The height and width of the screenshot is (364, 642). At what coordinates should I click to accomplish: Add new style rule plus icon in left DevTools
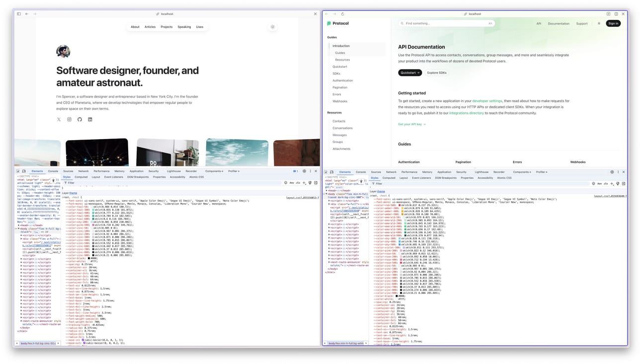[x=304, y=183]
